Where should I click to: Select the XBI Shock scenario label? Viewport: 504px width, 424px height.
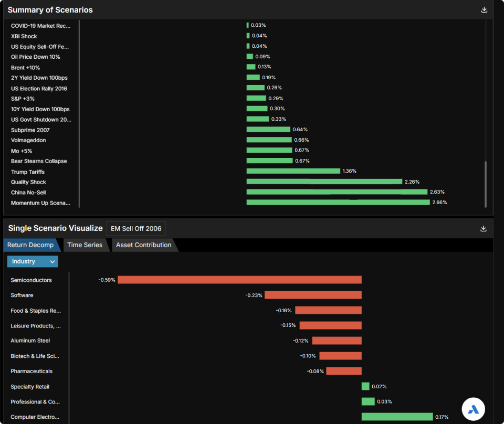24,36
